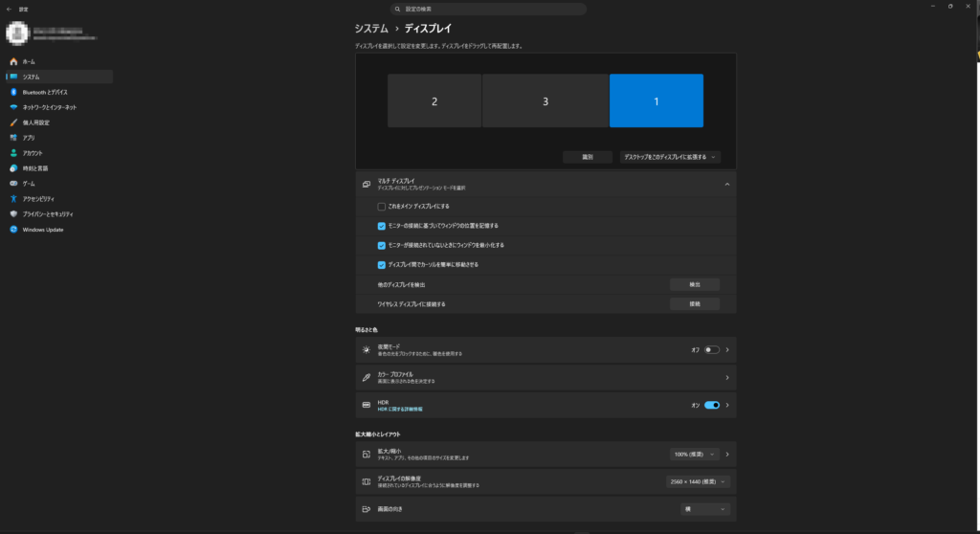Open 個人用設定 personalization section
980x534 pixels.
(x=59, y=122)
